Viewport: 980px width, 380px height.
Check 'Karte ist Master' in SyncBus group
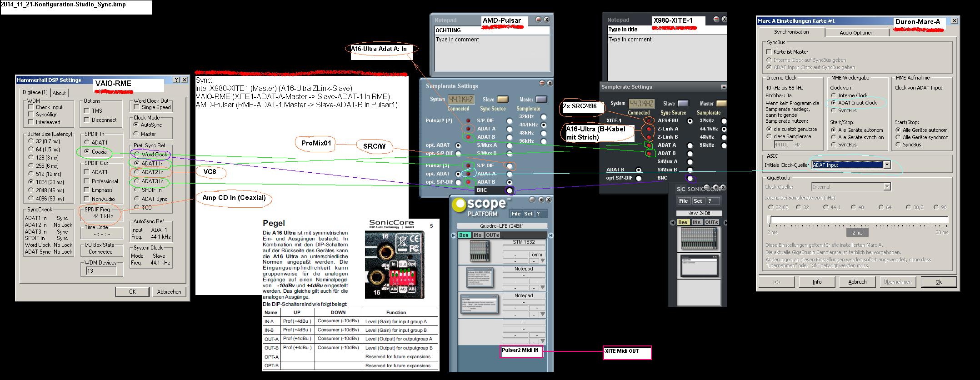tap(769, 52)
